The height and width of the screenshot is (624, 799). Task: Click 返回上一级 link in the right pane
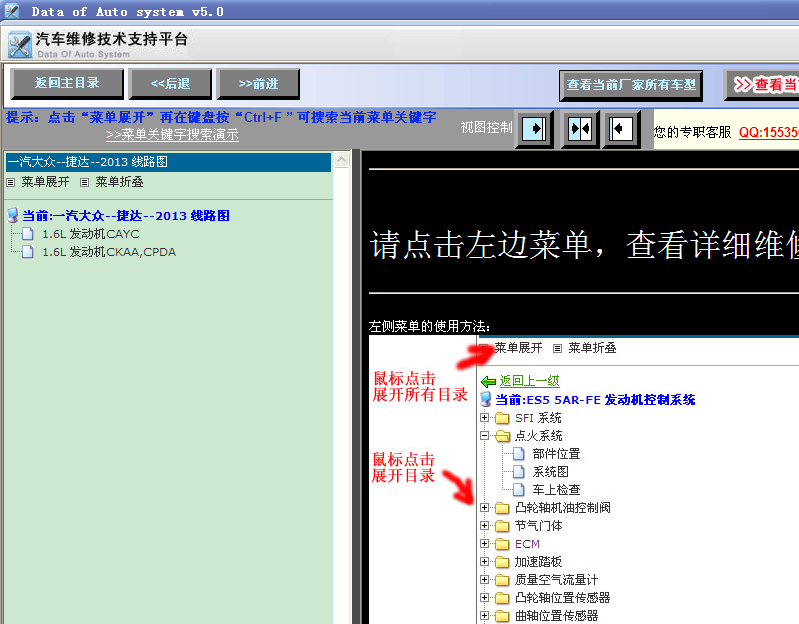529,381
